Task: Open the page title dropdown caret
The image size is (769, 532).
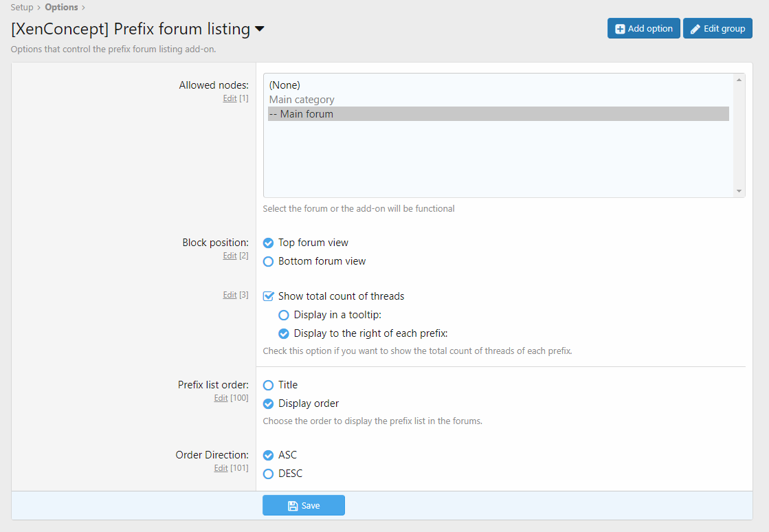Action: [260, 29]
